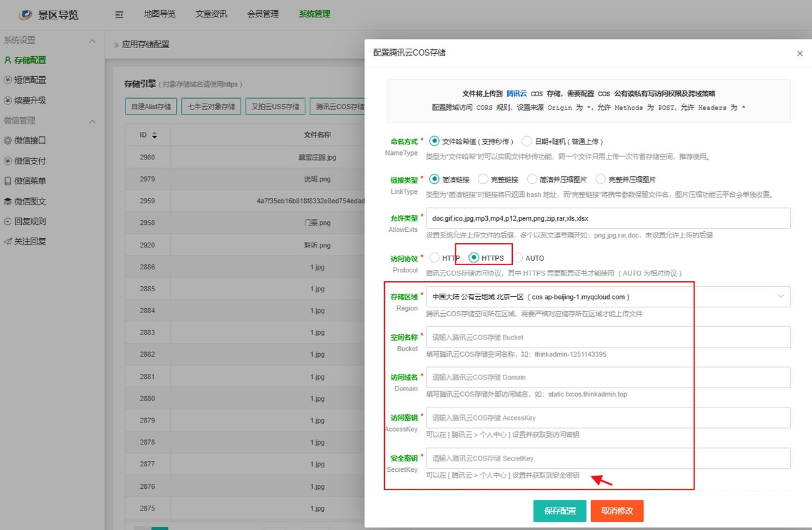
Task: Select the AUTO protocol radio button
Action: pyautogui.click(x=518, y=257)
